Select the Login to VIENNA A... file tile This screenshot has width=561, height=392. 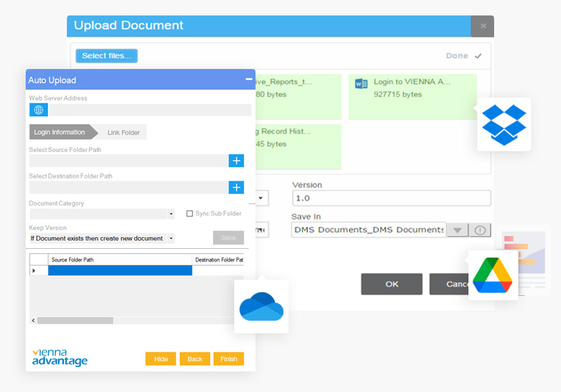click(x=413, y=97)
